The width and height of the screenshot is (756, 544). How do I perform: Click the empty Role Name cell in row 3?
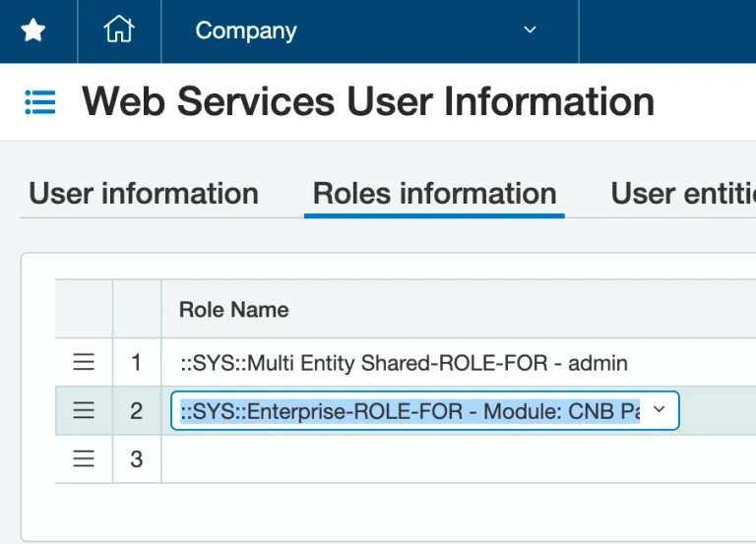pos(459,458)
